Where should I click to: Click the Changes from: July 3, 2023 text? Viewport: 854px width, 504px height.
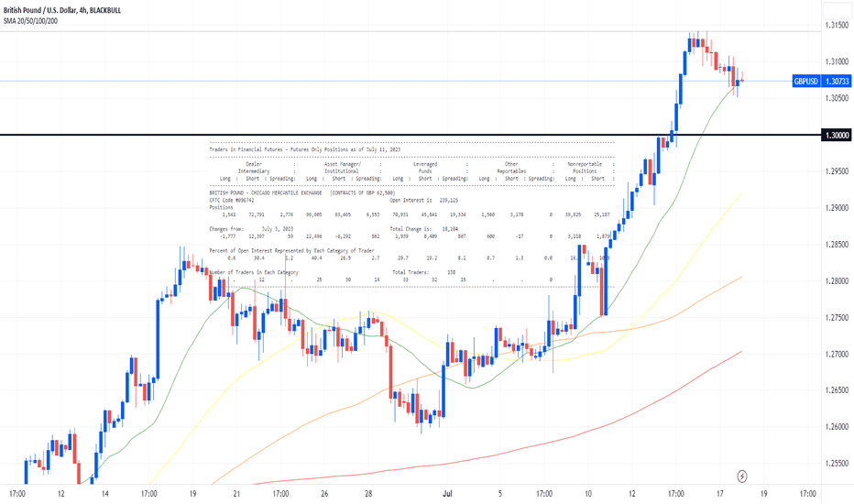[x=251, y=229]
